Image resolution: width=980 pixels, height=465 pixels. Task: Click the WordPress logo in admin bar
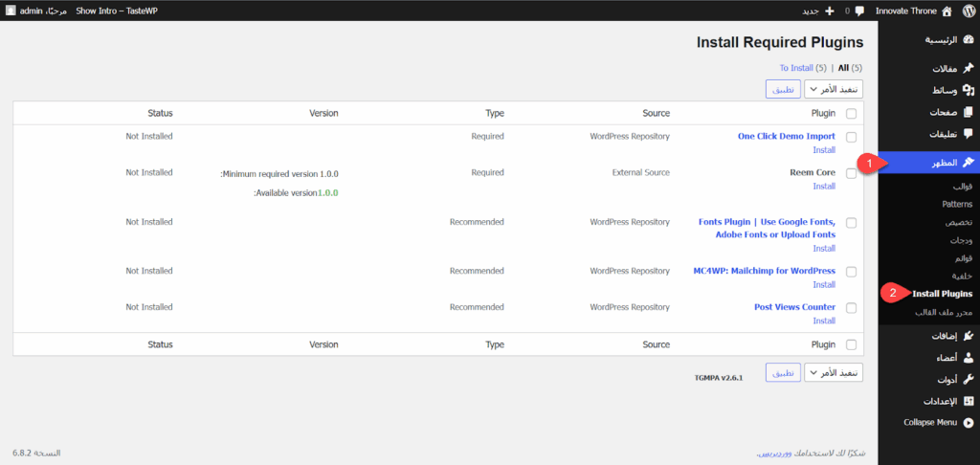(x=969, y=11)
